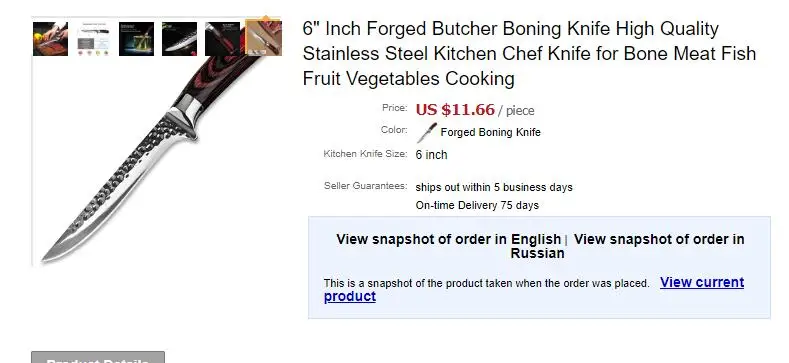789x363 pixels.
Task: Click the US $11.66 price text
Action: click(x=455, y=109)
